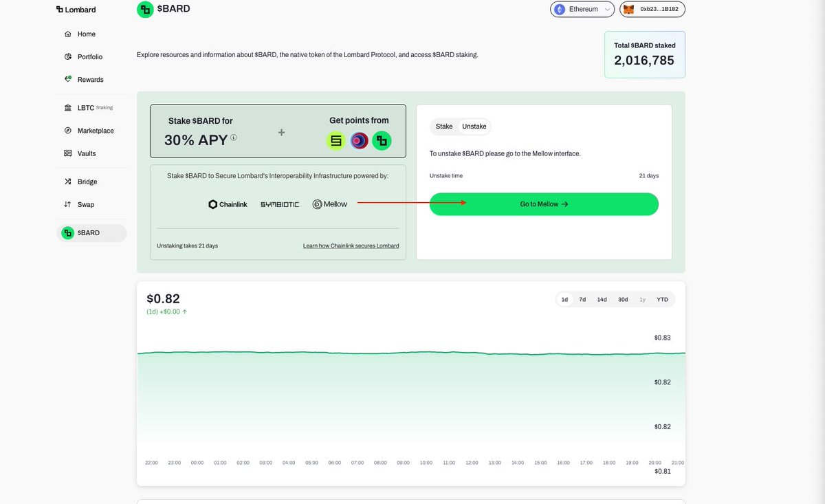Open Swap from its sidebar icon
The height and width of the screenshot is (504, 825).
tap(67, 204)
